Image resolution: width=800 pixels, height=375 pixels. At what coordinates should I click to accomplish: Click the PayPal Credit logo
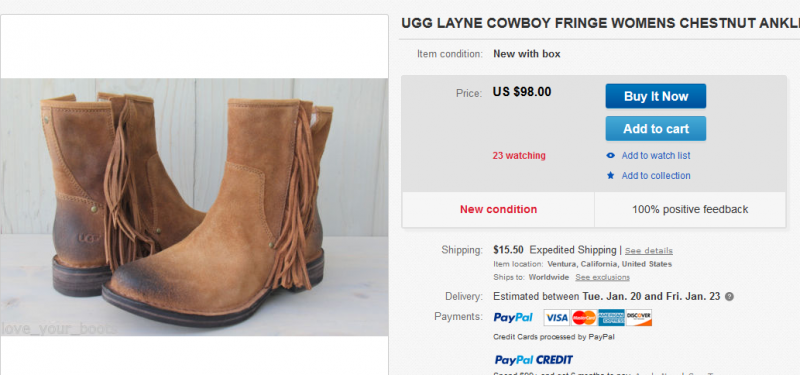533,360
